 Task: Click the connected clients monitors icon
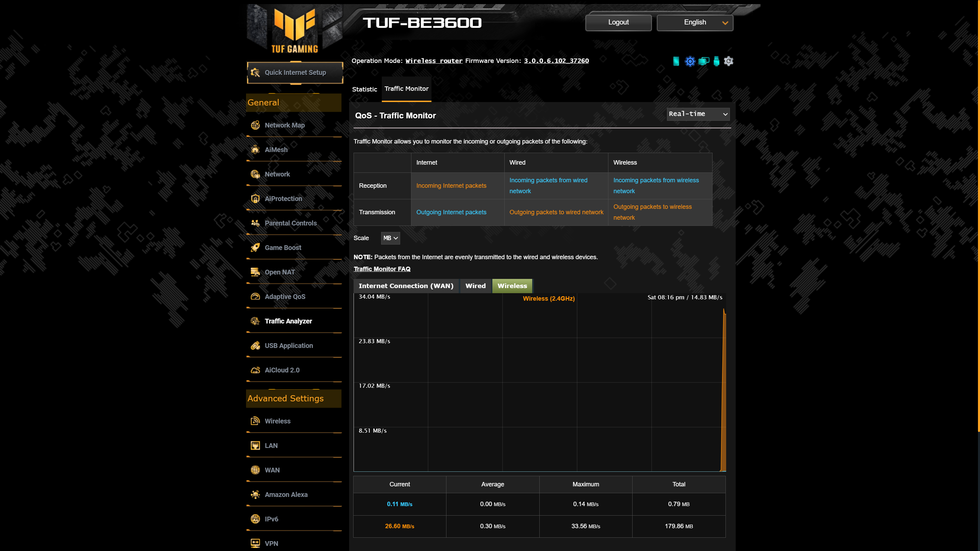(703, 61)
